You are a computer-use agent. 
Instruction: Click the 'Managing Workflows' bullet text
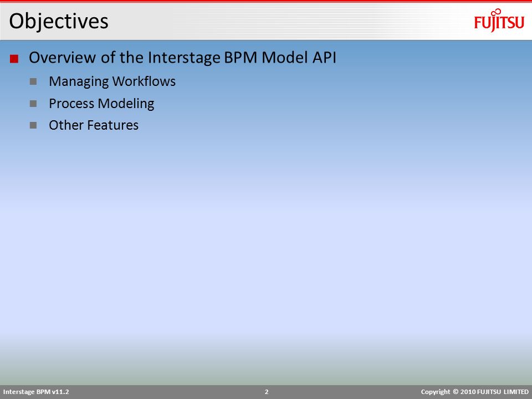112,81
